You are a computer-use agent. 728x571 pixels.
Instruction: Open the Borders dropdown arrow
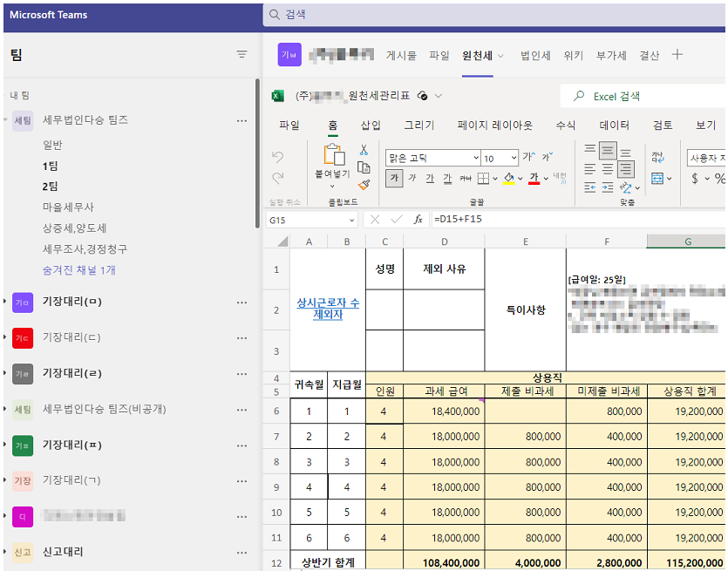tap(495, 179)
